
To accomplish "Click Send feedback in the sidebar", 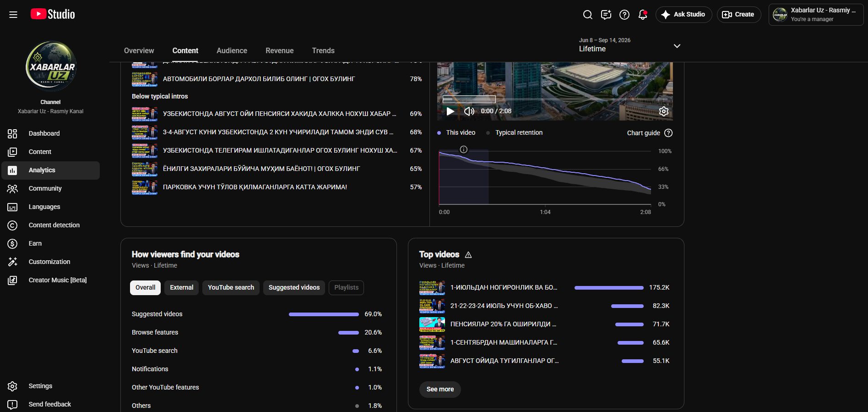I will click(x=50, y=404).
